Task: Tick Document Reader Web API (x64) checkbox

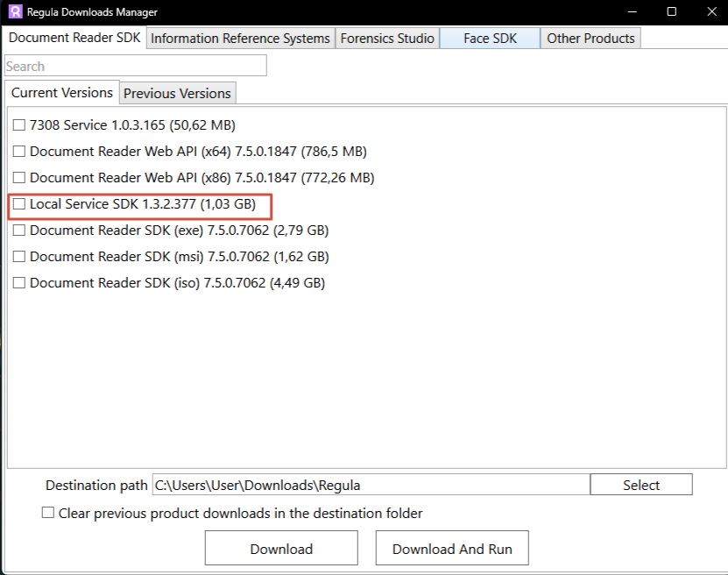Action: point(19,152)
